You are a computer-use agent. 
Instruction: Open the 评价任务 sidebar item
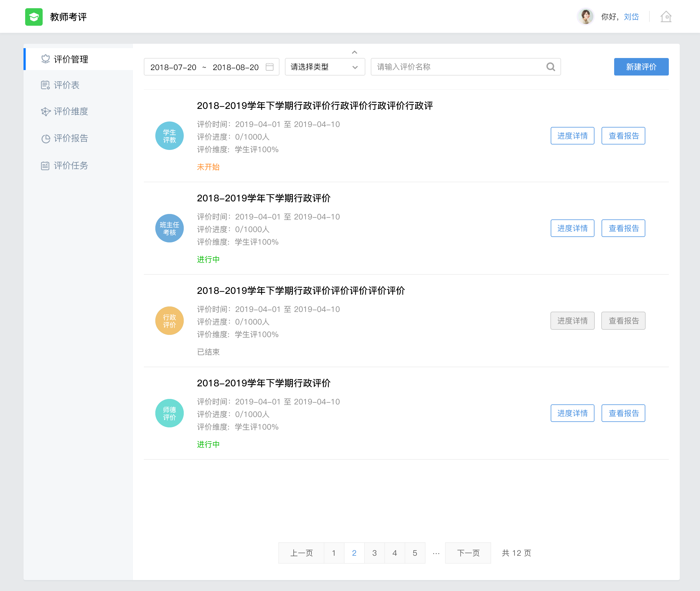tap(71, 166)
